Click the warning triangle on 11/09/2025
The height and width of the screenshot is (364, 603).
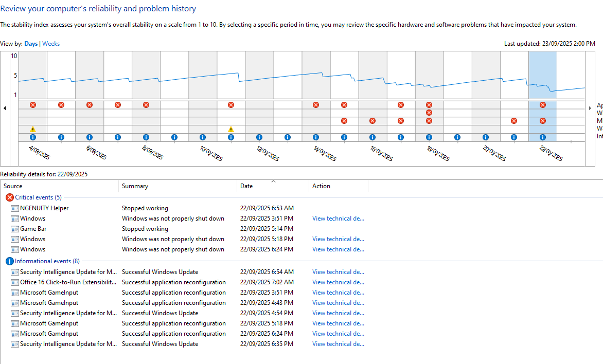tap(230, 129)
